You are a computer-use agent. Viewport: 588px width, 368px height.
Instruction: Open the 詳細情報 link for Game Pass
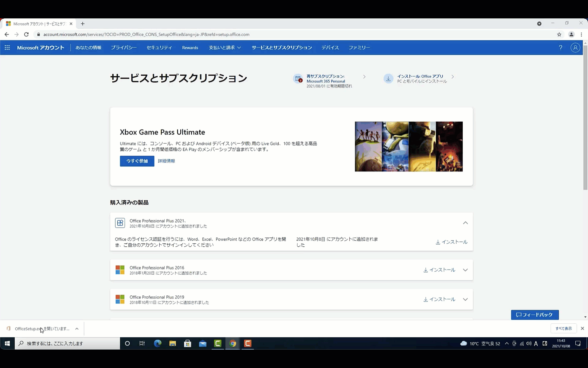click(x=166, y=161)
